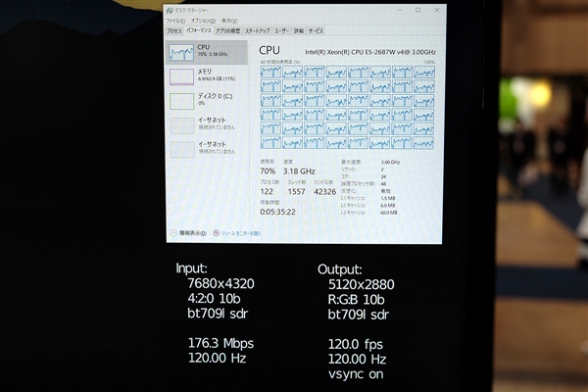
Task: Click the 70% utilization value
Action: tap(268, 171)
